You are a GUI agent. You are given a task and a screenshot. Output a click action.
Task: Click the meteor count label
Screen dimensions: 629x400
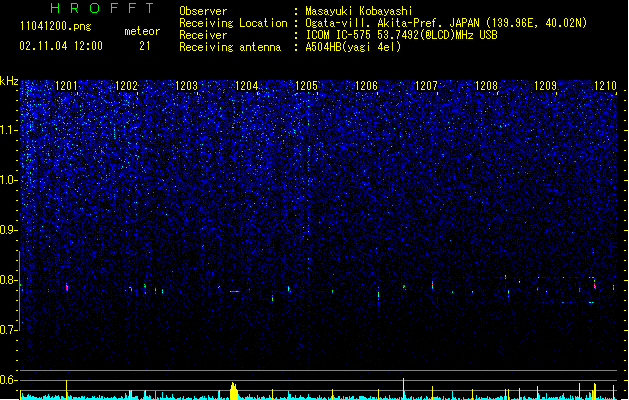(142, 31)
